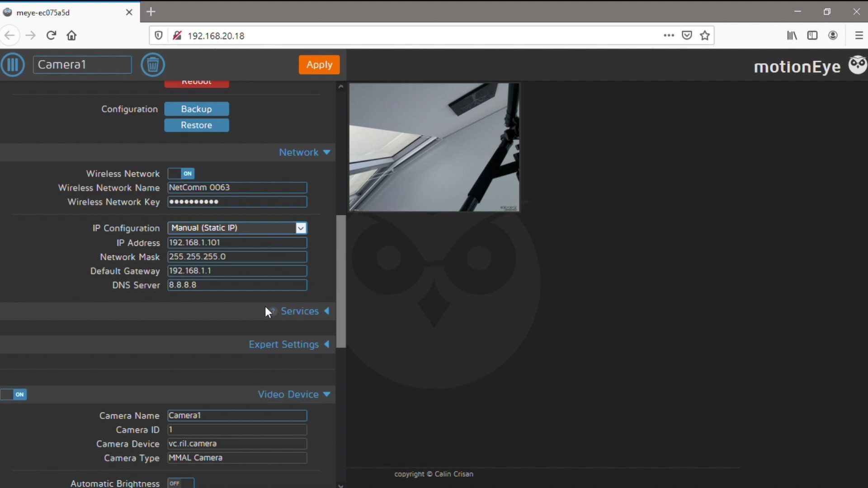
Task: Open Firefox library icon
Action: pos(792,35)
